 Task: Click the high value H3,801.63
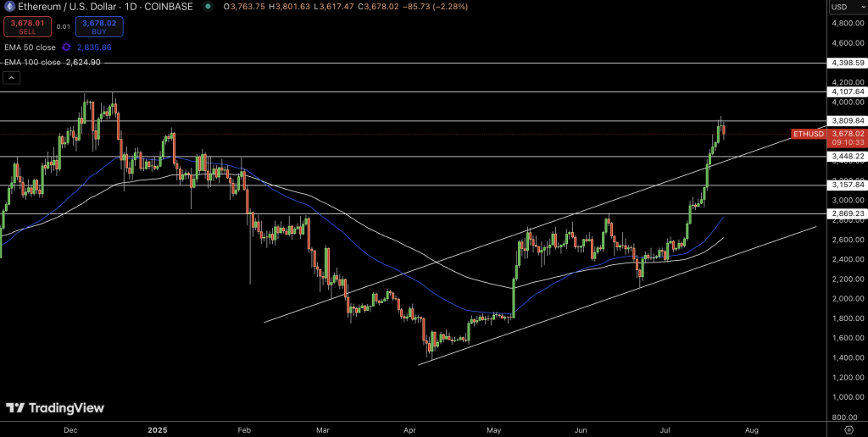pos(292,7)
